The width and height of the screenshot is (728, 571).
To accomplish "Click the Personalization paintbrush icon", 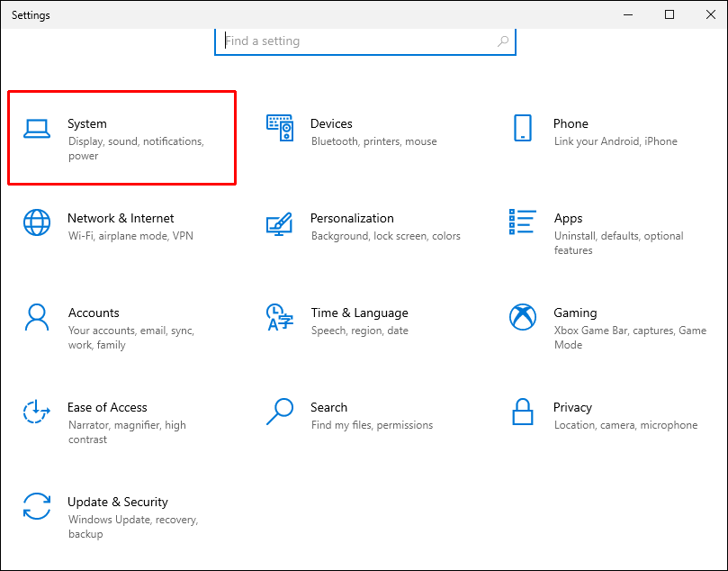I will coord(279,224).
